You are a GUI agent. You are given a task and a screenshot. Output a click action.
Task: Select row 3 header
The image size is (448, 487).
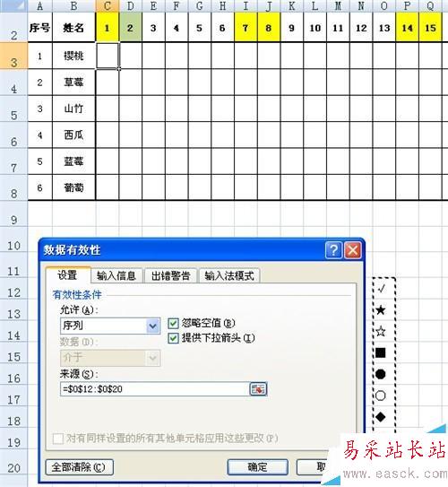(13, 56)
